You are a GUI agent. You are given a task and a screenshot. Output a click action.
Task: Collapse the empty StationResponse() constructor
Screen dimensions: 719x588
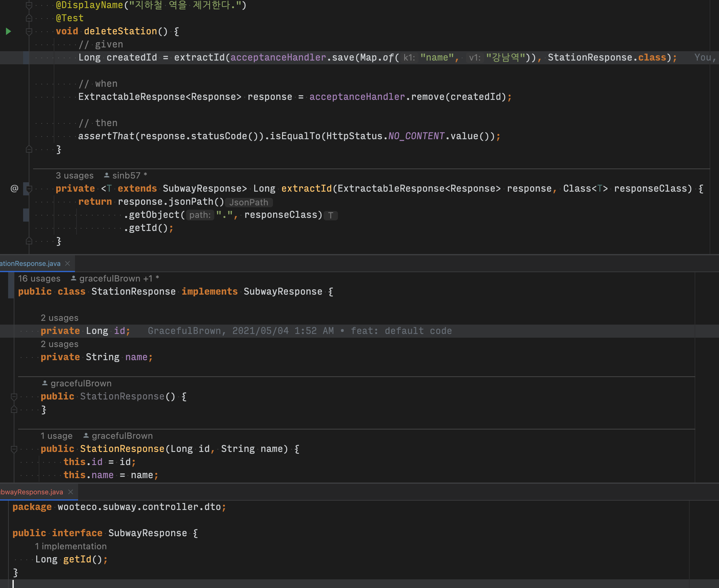pos(14,397)
